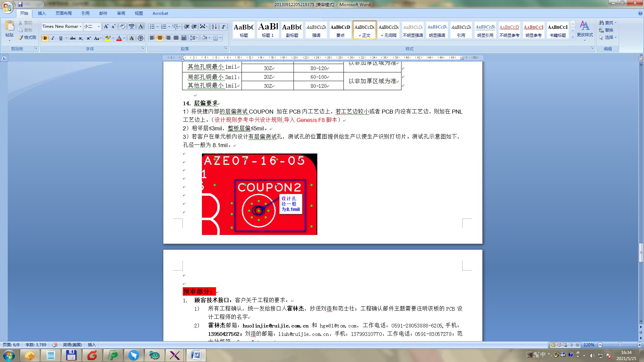Viewport: 644px width, 362px height.
Task: Switch to the 页面布局 ribbon tab
Action: (x=63, y=13)
